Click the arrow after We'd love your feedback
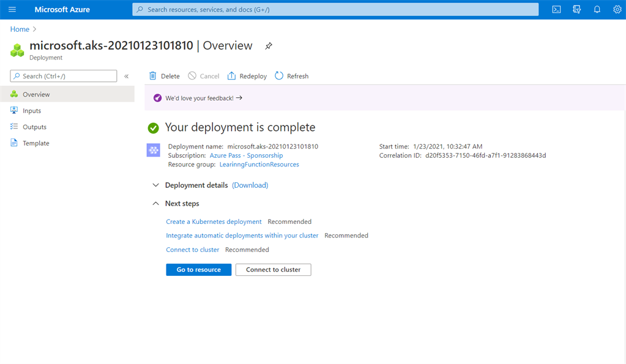This screenshot has height=364, width=626. tap(239, 98)
